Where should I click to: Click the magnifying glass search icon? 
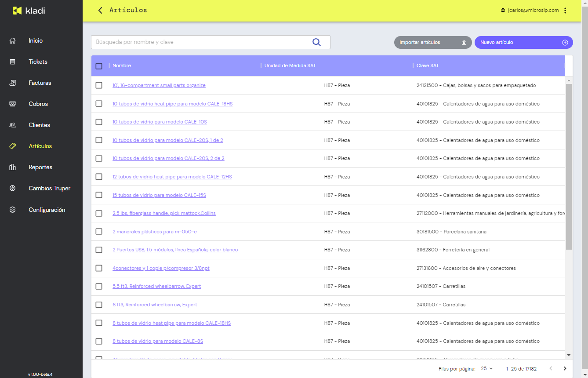pos(316,42)
